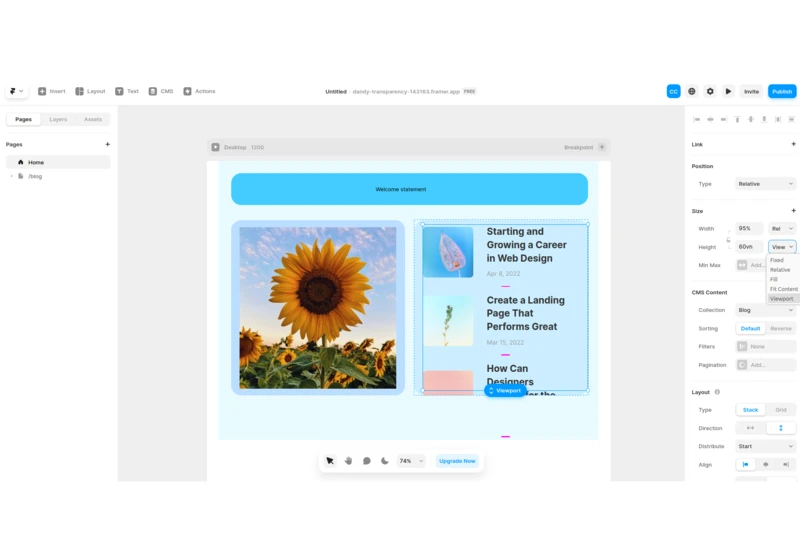Click the Desktop breakpoint play icon
Image resolution: width=800 pixels, height=560 pixels.
(215, 147)
